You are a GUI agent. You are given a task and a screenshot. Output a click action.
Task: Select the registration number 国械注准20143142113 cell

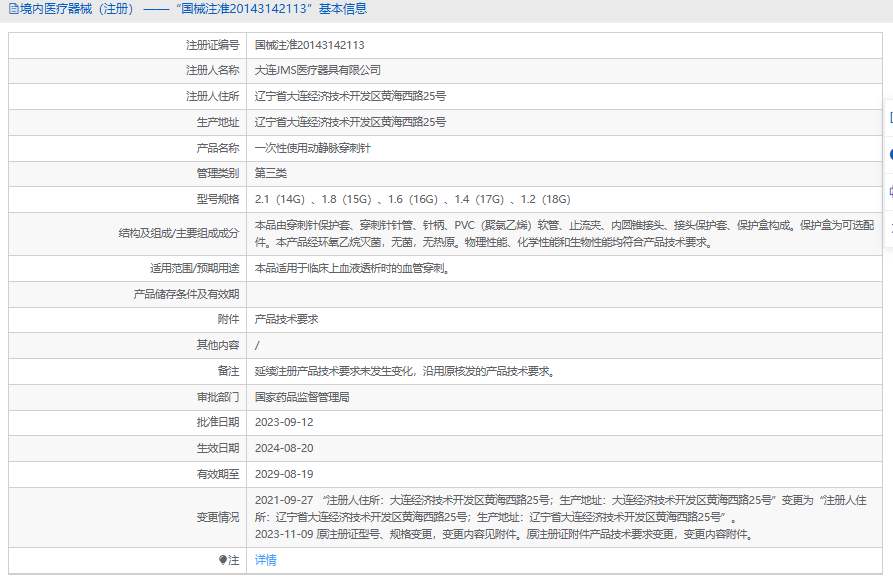pyautogui.click(x=309, y=45)
